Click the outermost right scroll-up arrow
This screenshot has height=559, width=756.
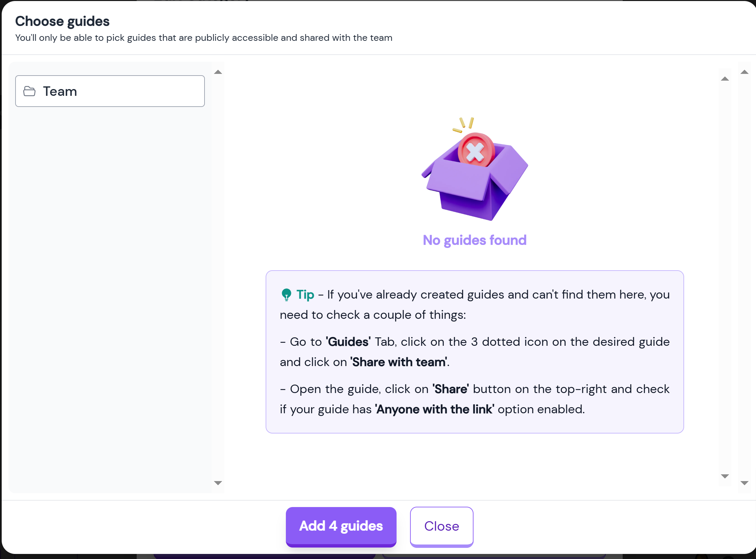tap(745, 72)
